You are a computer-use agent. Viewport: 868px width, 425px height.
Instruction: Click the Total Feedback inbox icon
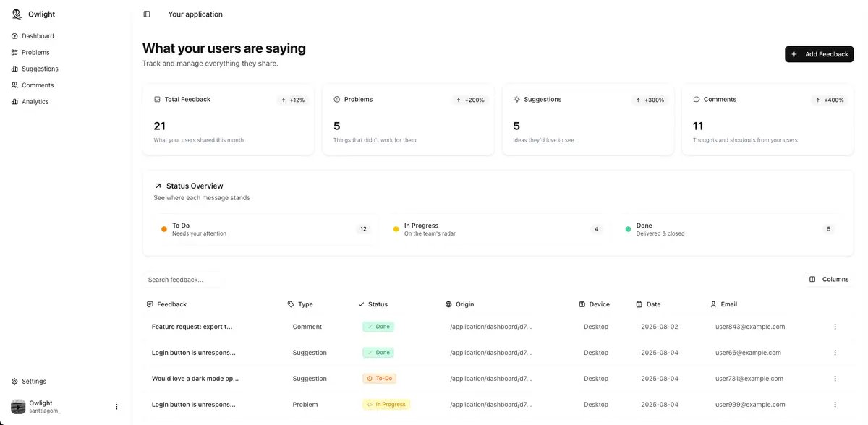157,99
